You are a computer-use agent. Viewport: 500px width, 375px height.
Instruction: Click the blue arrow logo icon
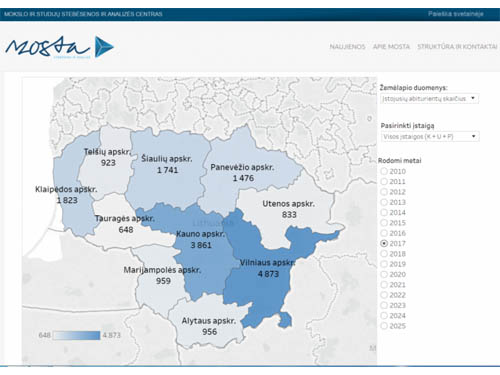point(104,47)
